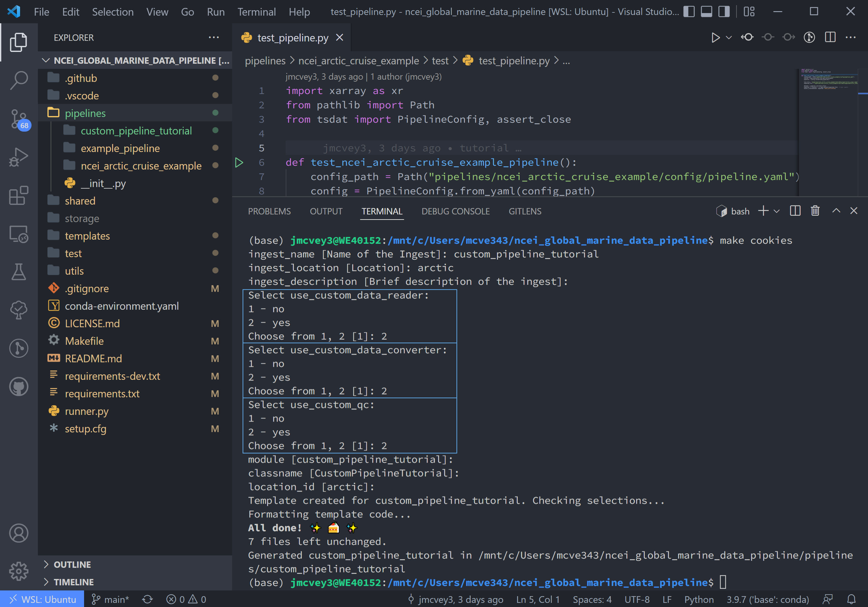Open the GitLens view in activity bar

coord(19,348)
